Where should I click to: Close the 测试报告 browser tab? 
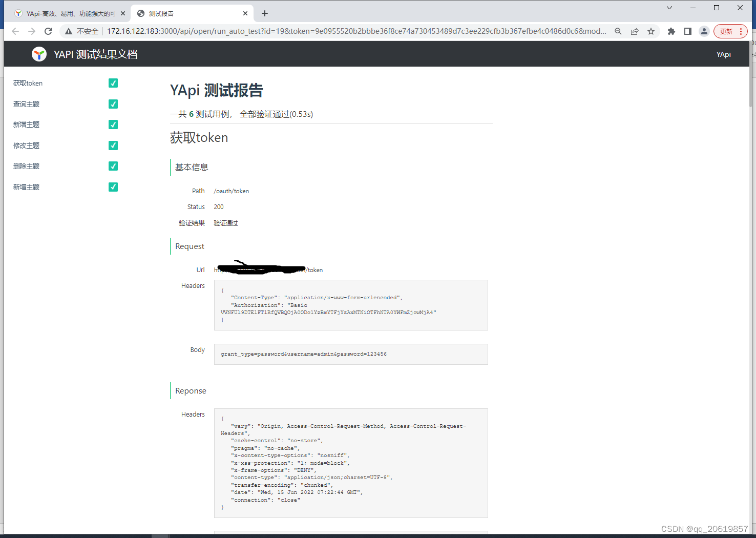click(245, 13)
